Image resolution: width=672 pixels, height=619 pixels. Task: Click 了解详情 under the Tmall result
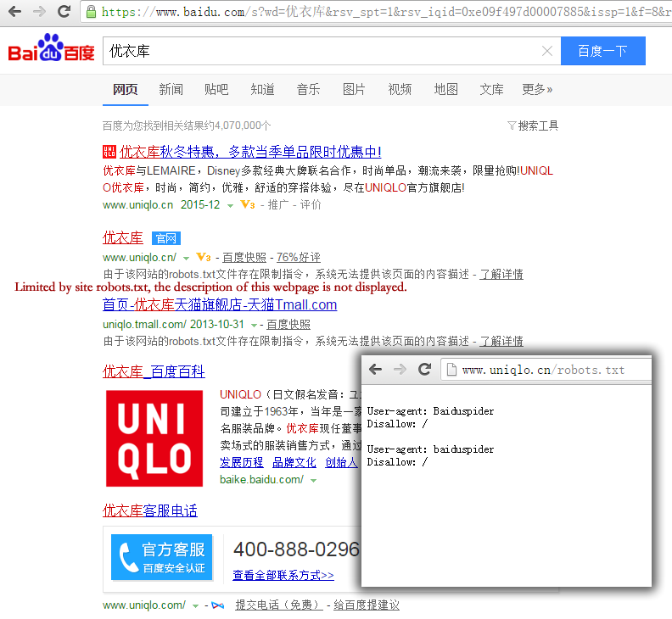click(x=501, y=342)
